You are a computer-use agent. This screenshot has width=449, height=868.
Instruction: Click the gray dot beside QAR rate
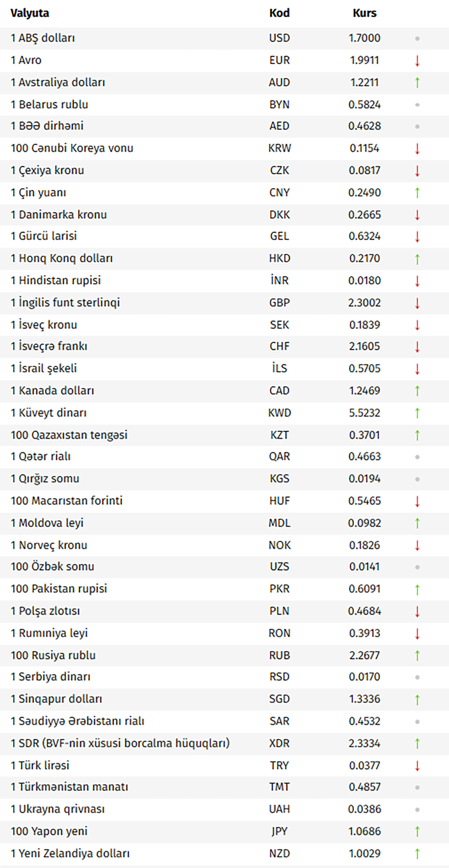417,457
